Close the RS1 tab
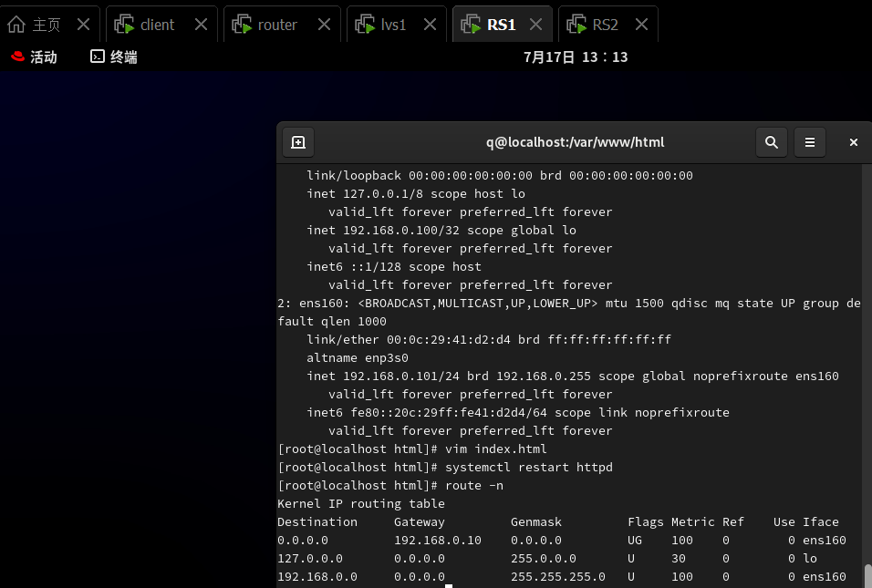This screenshot has width=872, height=588. 535,25
